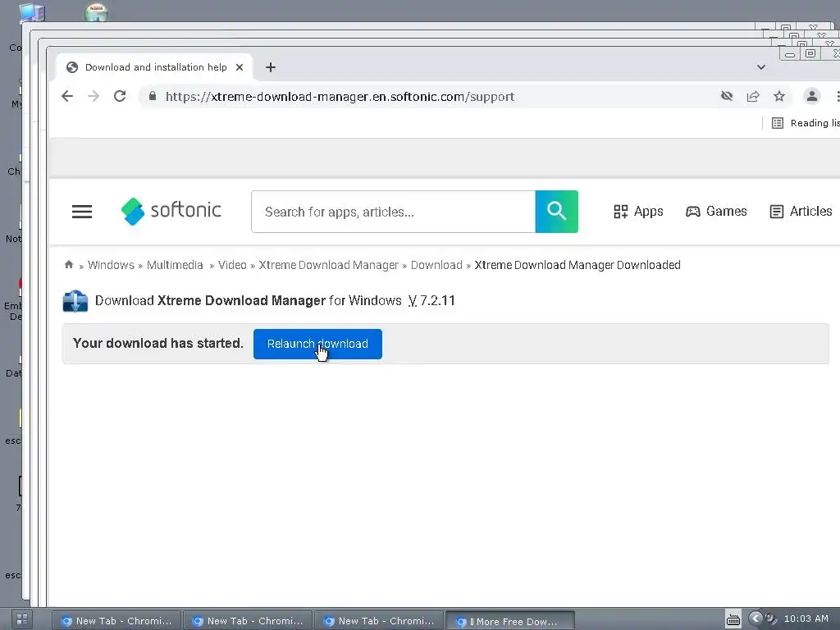Click the crossed-eye tracking icon in address bar
The height and width of the screenshot is (630, 840).
(x=727, y=96)
